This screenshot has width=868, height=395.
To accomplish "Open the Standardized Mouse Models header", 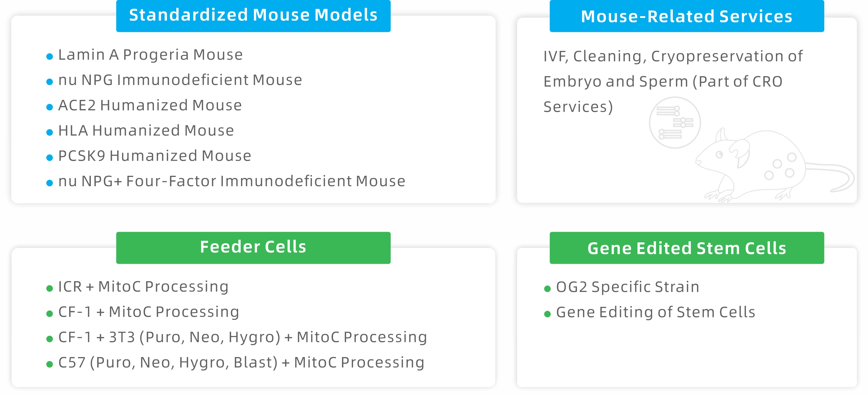I will coord(253,16).
